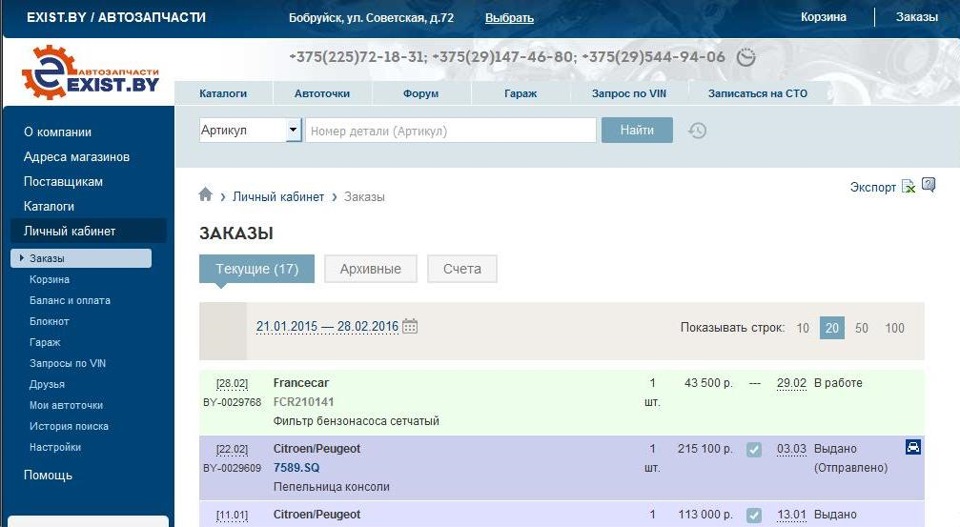Open Записаться на СТО menu item
Image resolution: width=960 pixels, height=527 pixels.
click(758, 94)
